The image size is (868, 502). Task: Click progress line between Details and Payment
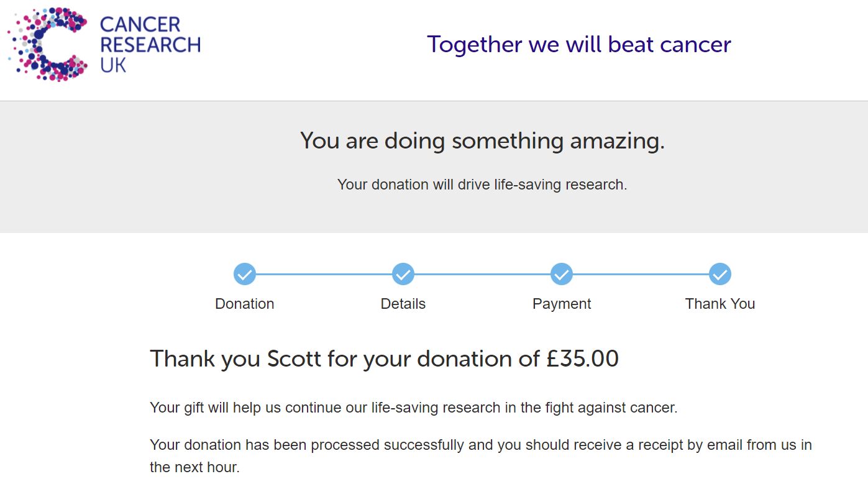(x=482, y=274)
